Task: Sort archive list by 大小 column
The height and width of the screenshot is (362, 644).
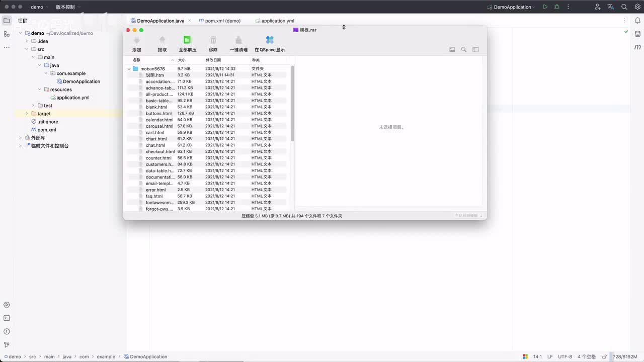Action: [190, 60]
